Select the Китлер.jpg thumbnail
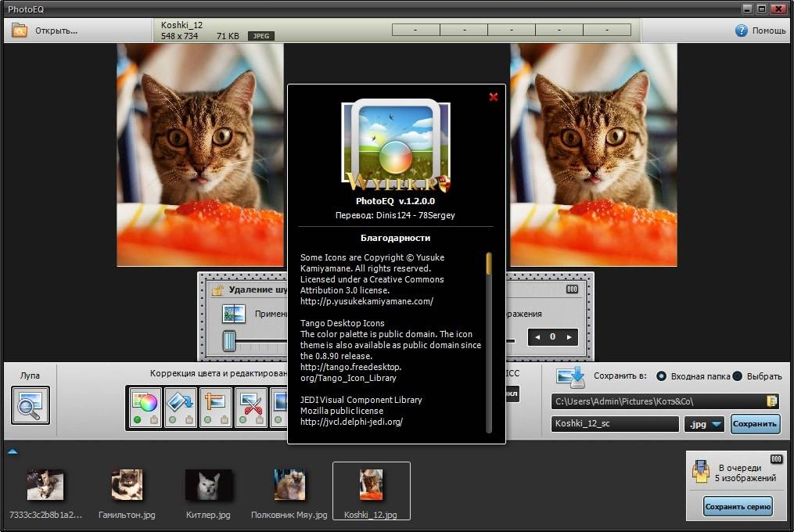This screenshot has width=794, height=532. coord(208,484)
